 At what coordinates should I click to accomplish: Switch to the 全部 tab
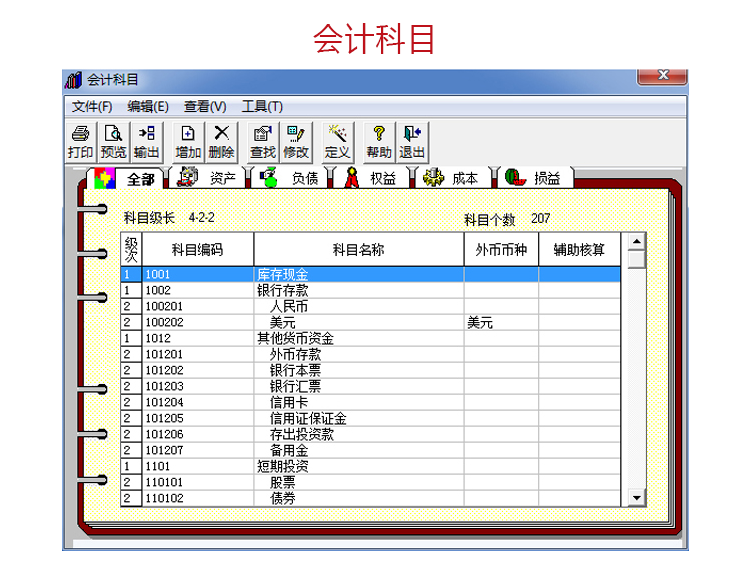click(125, 178)
